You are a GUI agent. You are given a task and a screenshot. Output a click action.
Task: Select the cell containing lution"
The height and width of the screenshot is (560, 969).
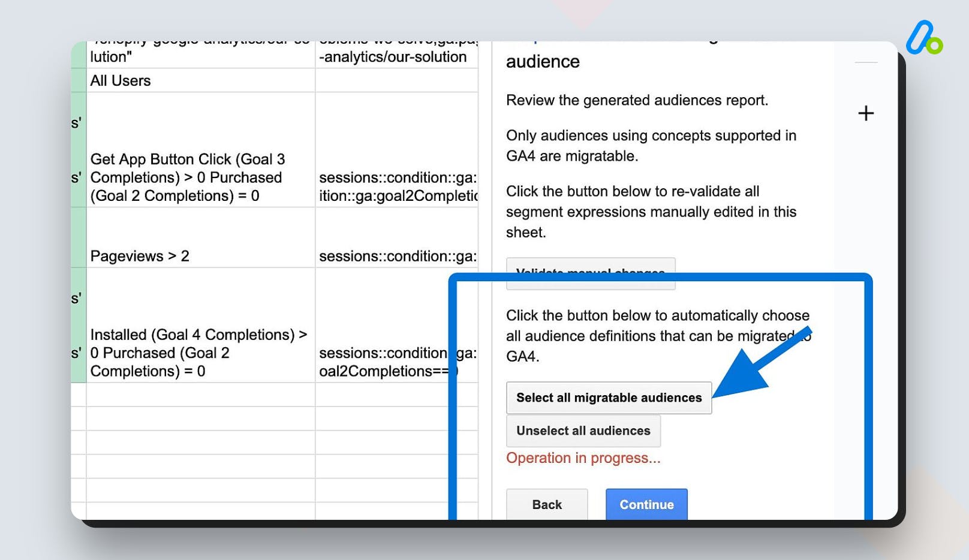[x=201, y=55]
